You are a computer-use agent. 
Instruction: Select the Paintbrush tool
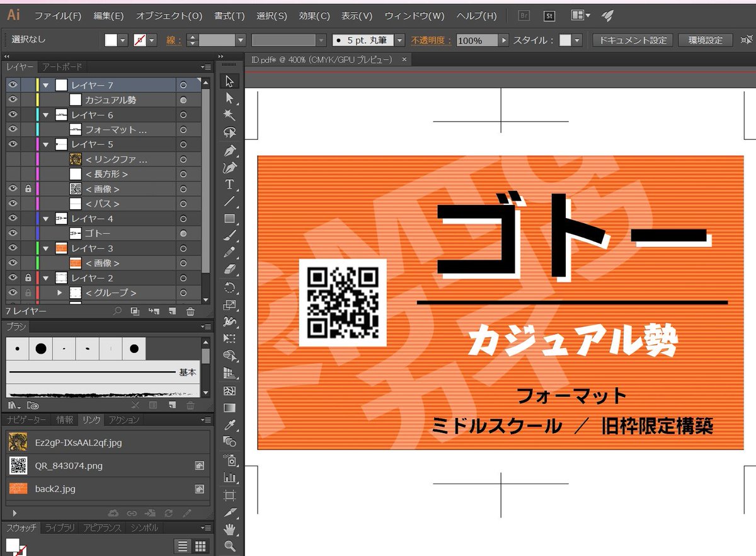coord(229,236)
